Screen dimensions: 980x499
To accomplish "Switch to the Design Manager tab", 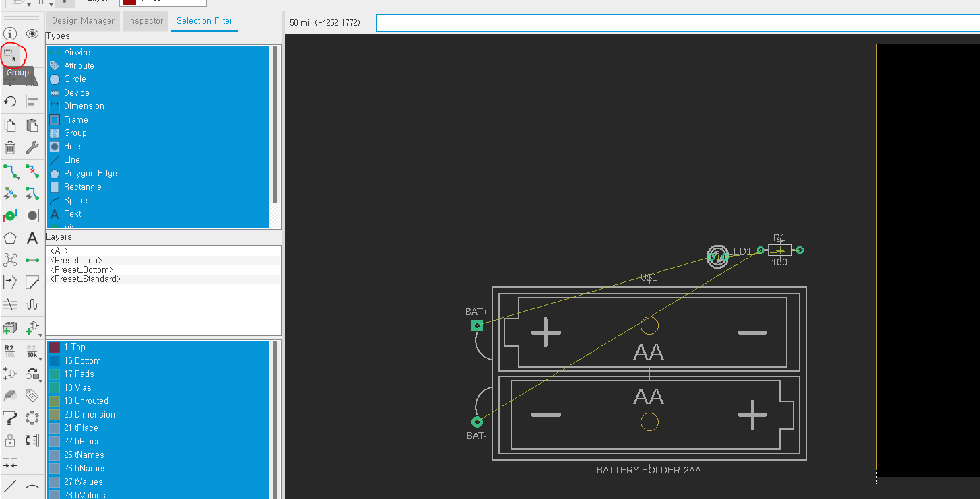I will click(84, 21).
